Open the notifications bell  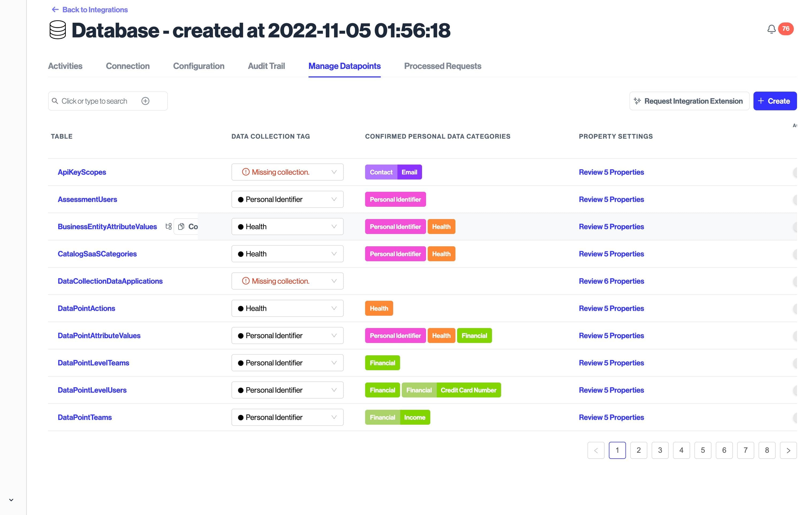[x=771, y=29]
